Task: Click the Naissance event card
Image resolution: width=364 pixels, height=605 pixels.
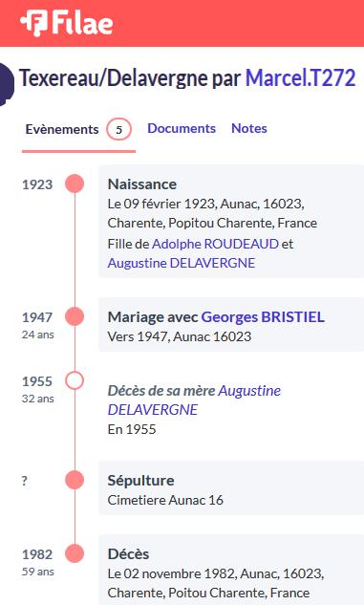Action: tap(231, 222)
